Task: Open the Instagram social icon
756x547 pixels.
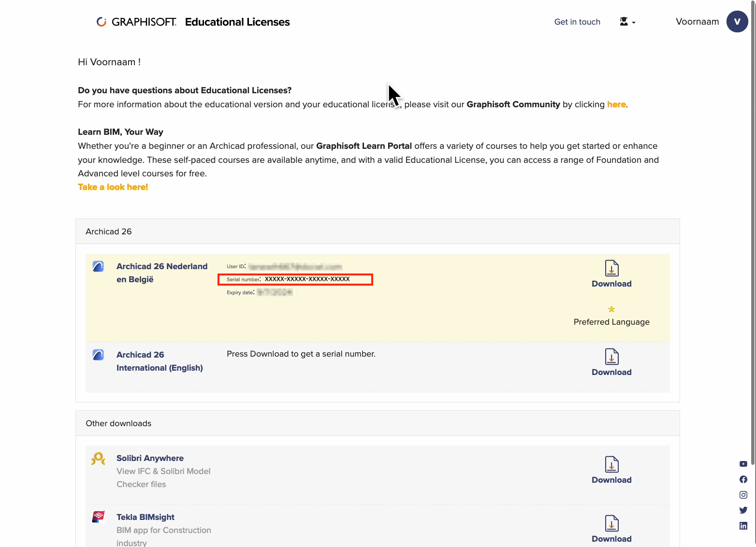Action: 743,495
